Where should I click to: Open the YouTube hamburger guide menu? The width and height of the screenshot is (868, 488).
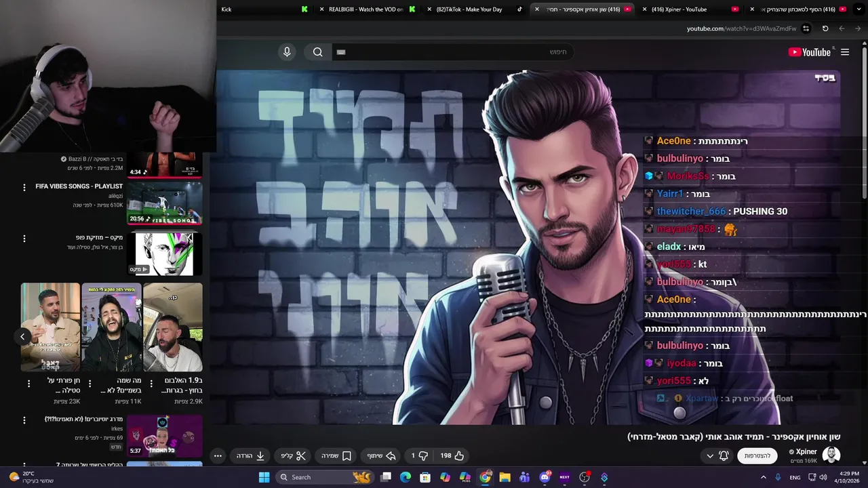(845, 52)
